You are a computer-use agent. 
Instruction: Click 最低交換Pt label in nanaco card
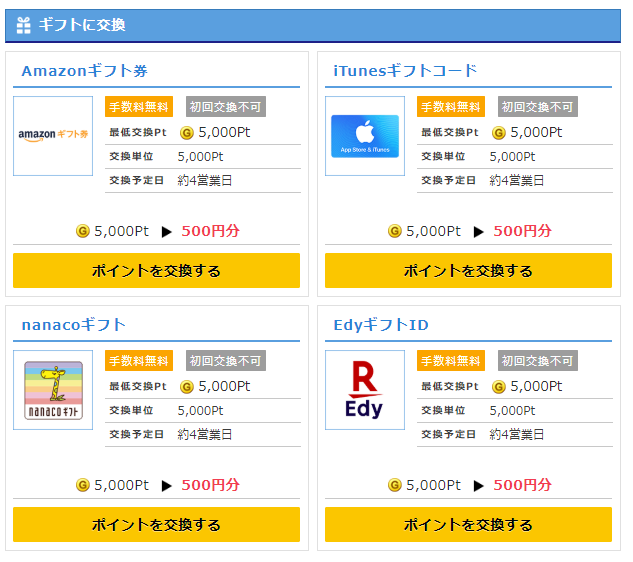pos(138,386)
